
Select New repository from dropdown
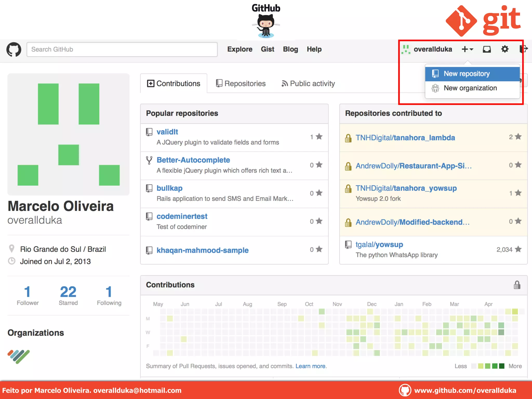pyautogui.click(x=473, y=74)
